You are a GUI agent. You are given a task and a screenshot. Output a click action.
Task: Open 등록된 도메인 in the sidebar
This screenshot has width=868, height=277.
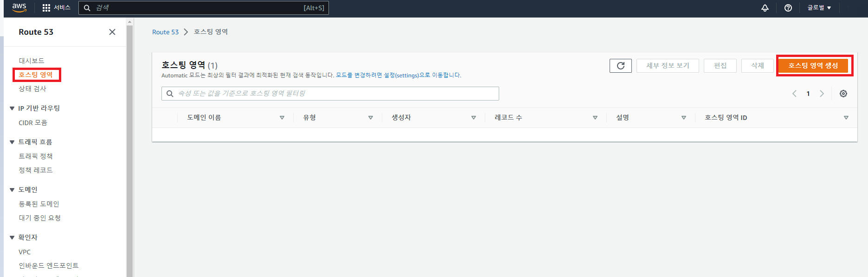pyautogui.click(x=39, y=204)
